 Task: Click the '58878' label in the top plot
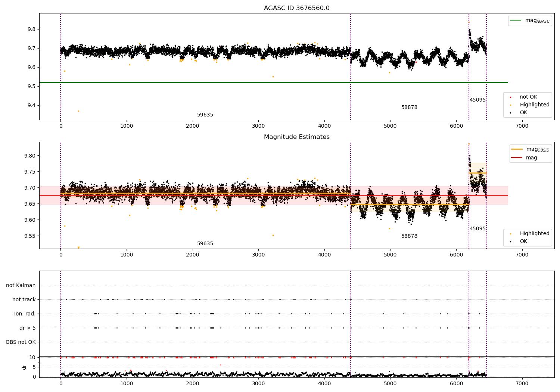click(x=409, y=108)
